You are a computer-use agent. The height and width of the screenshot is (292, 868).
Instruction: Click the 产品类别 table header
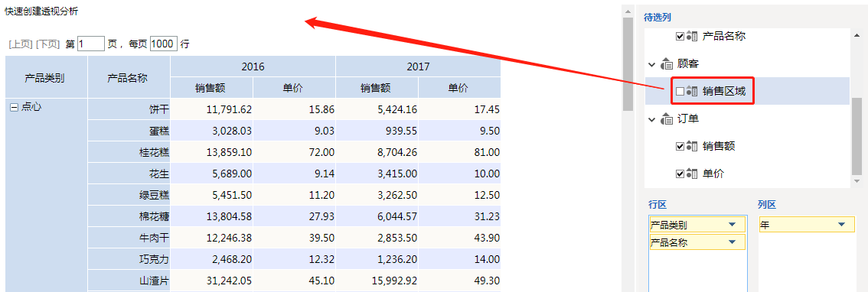coord(45,77)
